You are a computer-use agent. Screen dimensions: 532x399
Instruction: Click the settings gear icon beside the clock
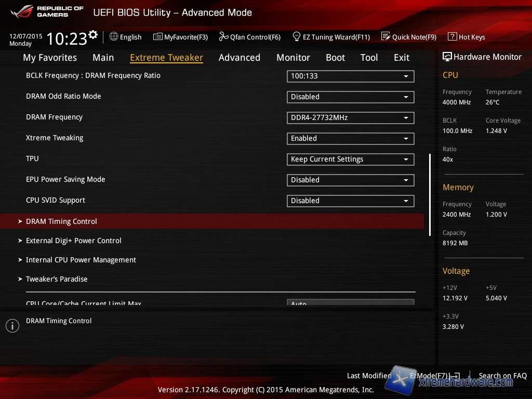93,35
